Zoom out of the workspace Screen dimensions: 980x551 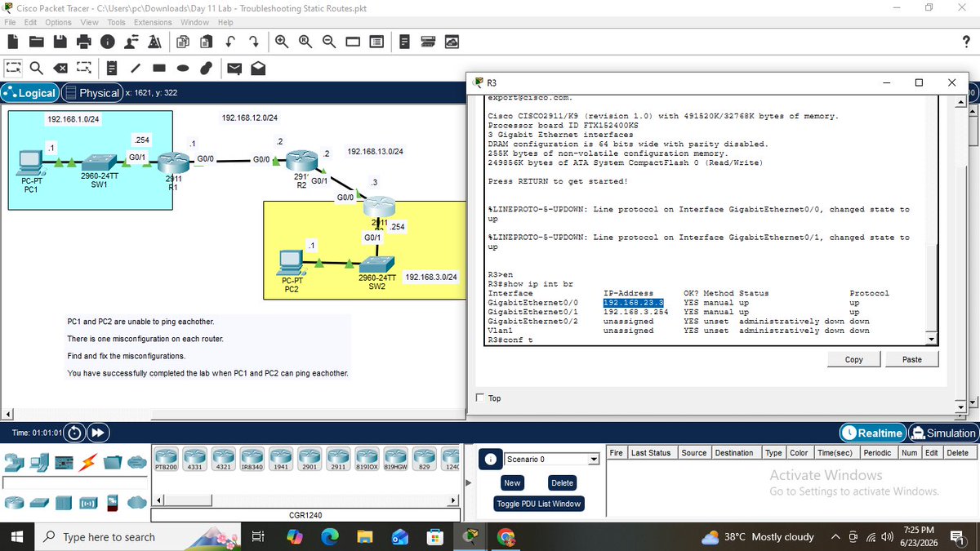(x=329, y=41)
